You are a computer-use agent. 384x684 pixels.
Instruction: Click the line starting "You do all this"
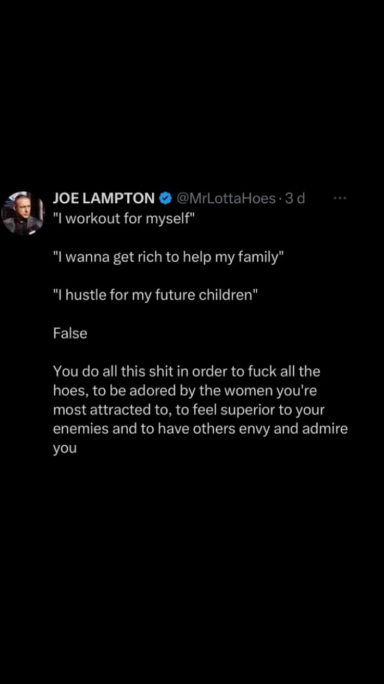186,372
